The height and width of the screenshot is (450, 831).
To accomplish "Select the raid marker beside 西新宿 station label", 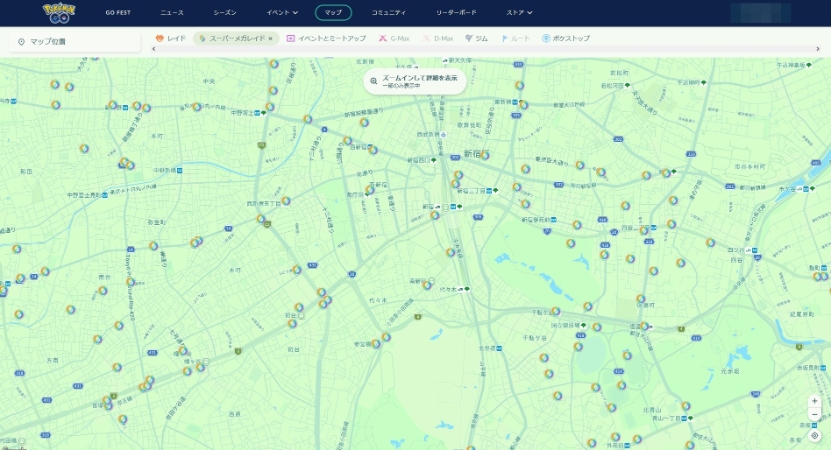I will click(373, 150).
